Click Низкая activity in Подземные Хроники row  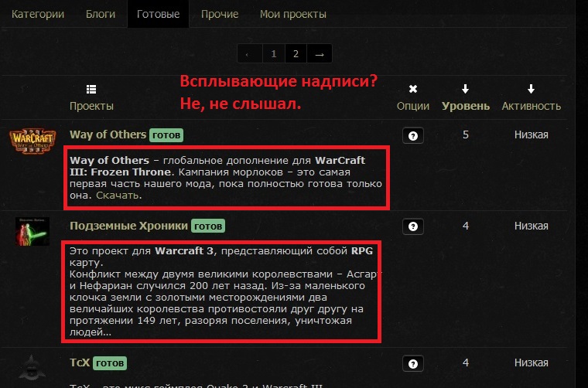pos(531,226)
